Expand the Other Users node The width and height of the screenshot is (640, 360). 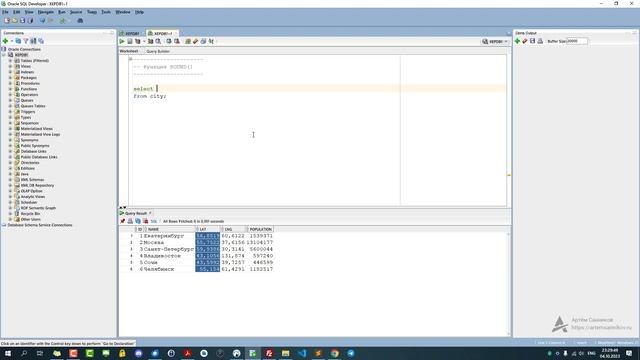click(10, 219)
